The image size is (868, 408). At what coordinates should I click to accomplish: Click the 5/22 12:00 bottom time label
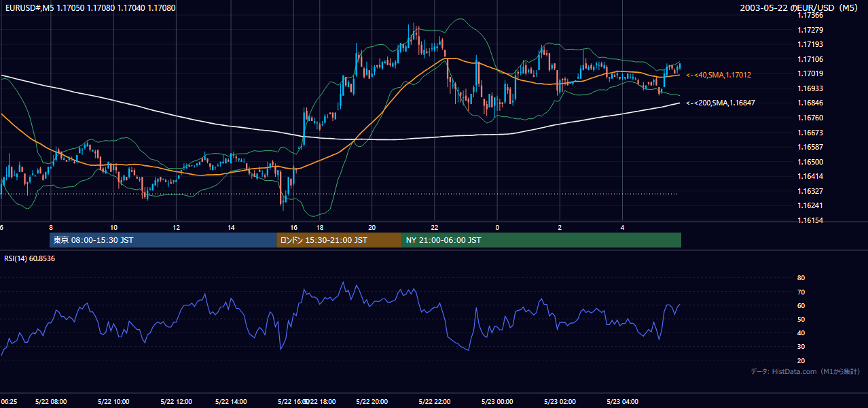(x=177, y=401)
